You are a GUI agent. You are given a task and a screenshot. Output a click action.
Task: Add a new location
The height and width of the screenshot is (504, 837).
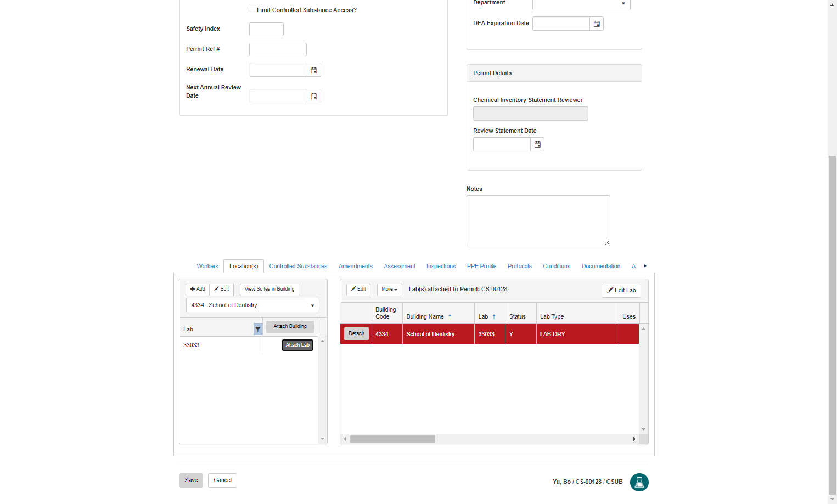(x=198, y=290)
